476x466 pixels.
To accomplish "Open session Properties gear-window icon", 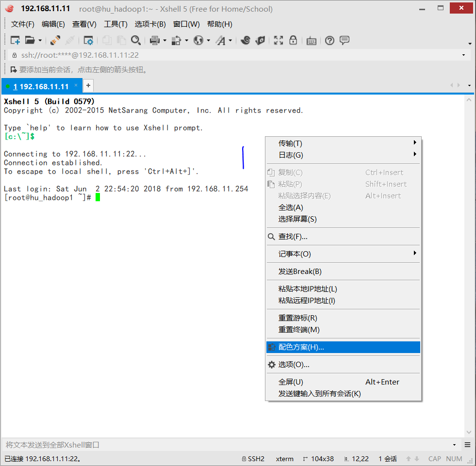I will [x=88, y=40].
